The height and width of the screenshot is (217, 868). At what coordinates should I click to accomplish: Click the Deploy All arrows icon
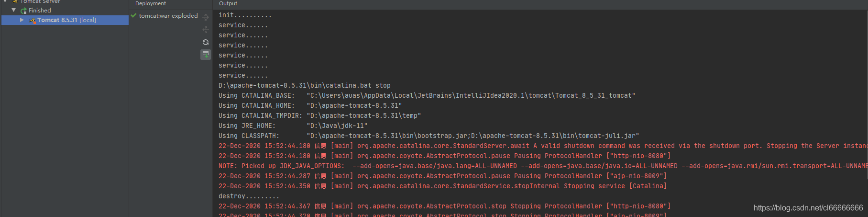(206, 17)
